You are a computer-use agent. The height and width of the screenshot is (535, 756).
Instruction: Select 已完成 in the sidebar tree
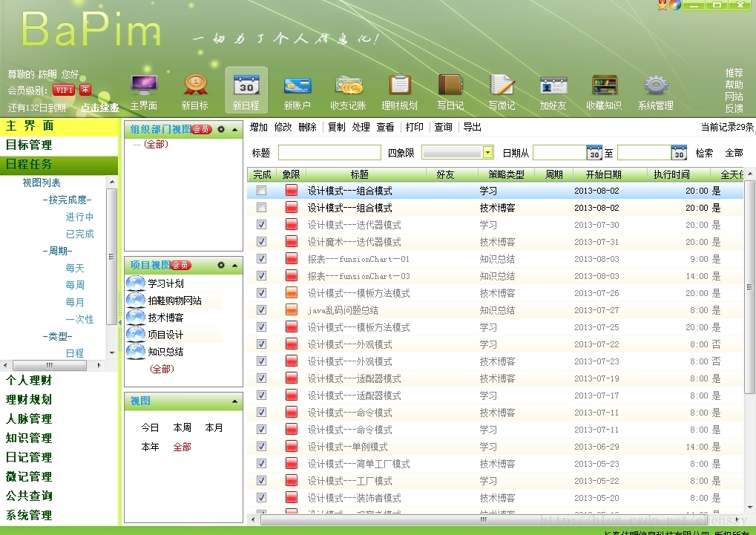click(79, 234)
